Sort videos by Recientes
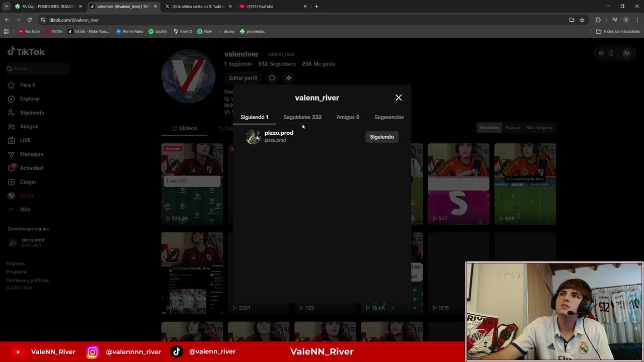Screen dimensions: 644x362 pyautogui.click(x=490, y=128)
